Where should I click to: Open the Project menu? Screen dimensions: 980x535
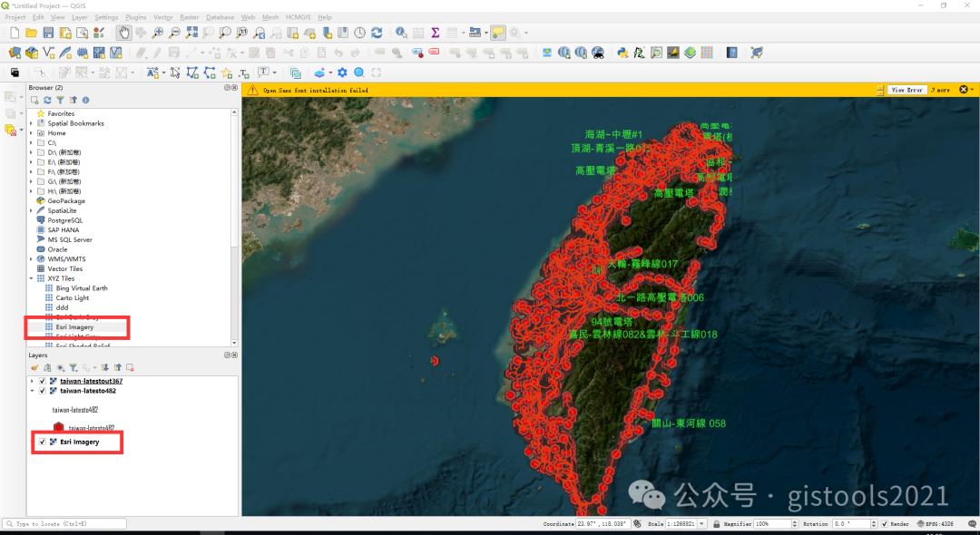tap(15, 17)
